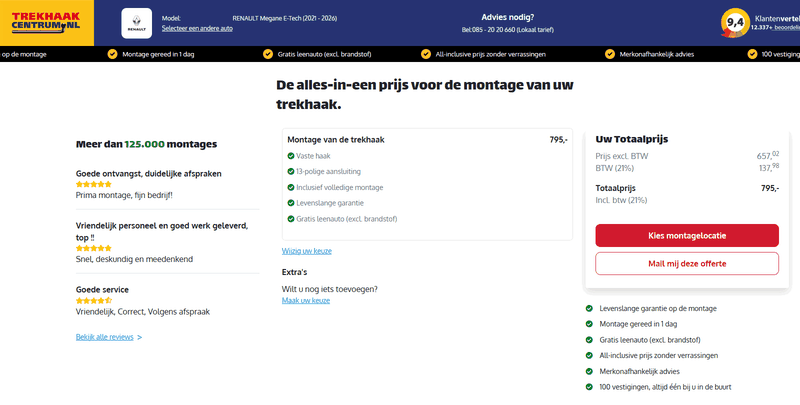Click green check beside '100 vestigingen, altijd één bij u'
This screenshot has width=800, height=405.
click(589, 387)
